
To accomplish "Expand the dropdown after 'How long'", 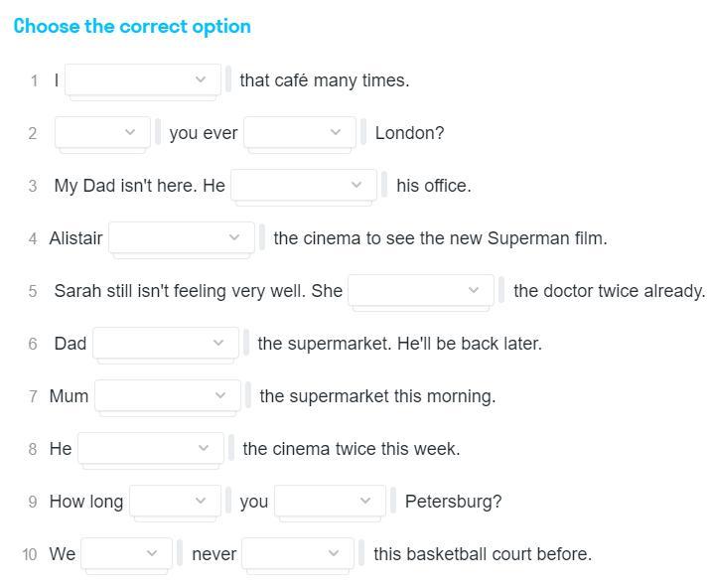I will coord(175,501).
